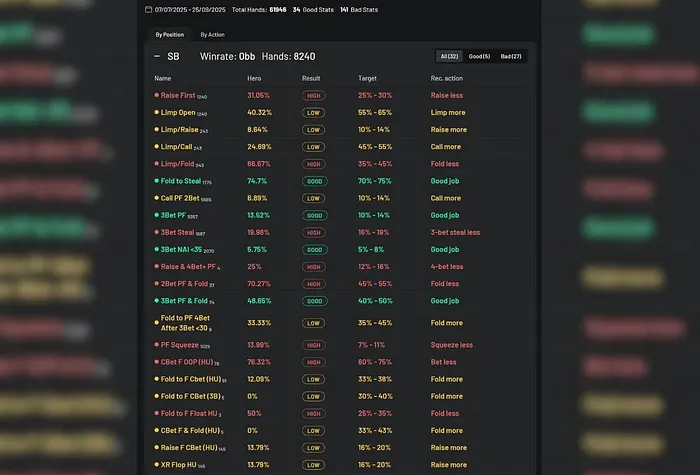Collapse the SB position section

pyautogui.click(x=157, y=56)
